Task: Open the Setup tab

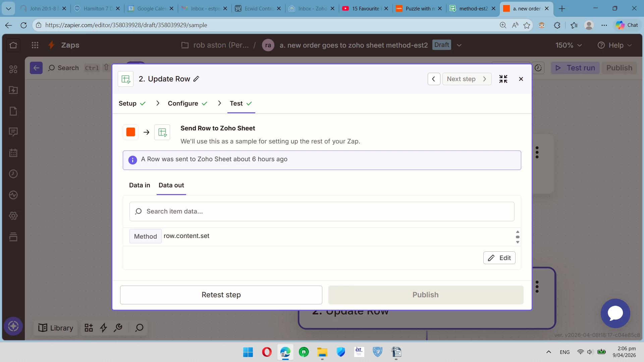Action: (x=128, y=103)
